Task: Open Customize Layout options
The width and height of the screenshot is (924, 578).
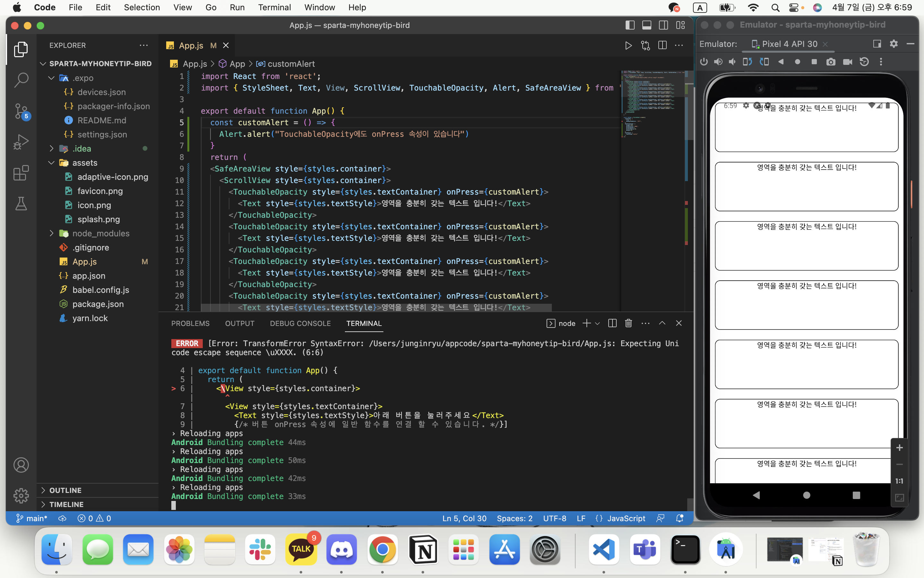Action: point(680,25)
